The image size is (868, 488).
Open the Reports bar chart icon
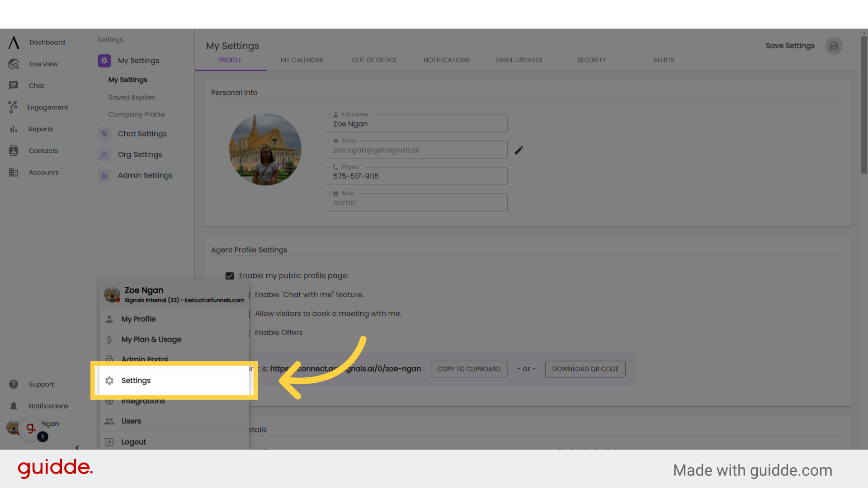(x=14, y=129)
